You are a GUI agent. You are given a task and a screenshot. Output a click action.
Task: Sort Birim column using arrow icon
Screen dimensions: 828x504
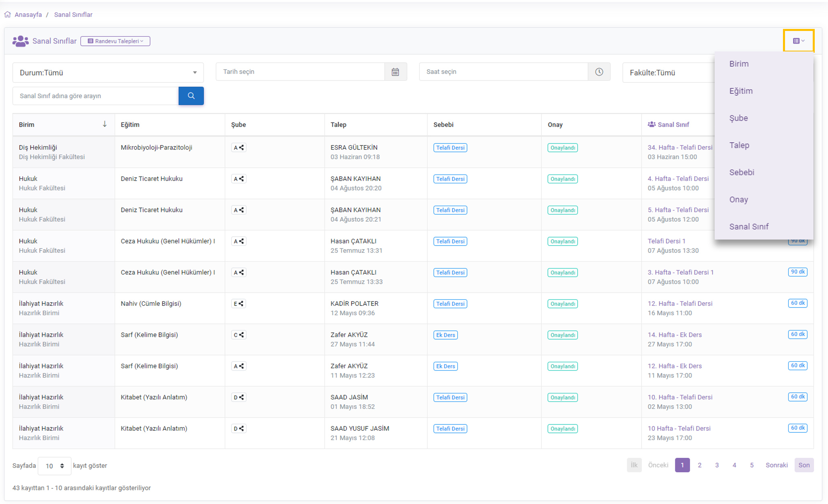click(x=105, y=124)
